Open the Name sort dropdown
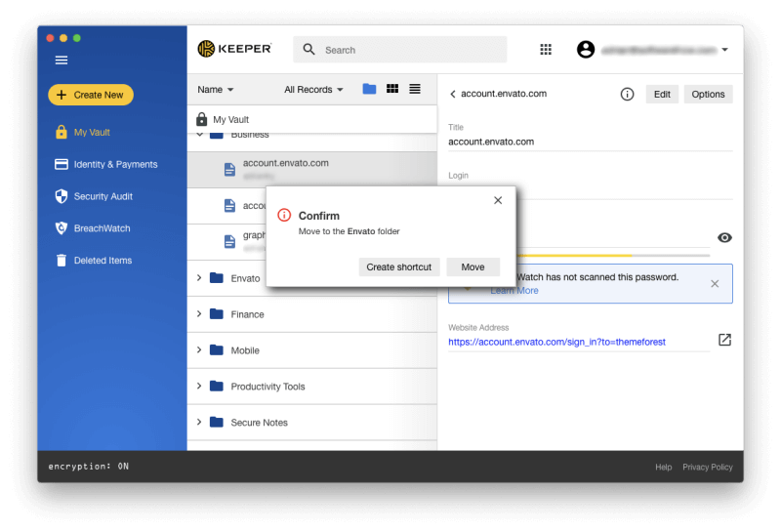This screenshot has width=781, height=532. [x=215, y=90]
